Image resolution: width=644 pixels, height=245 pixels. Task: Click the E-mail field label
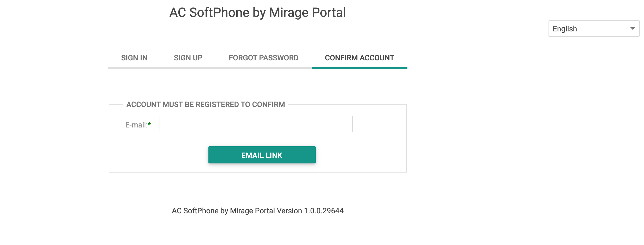tap(136, 125)
